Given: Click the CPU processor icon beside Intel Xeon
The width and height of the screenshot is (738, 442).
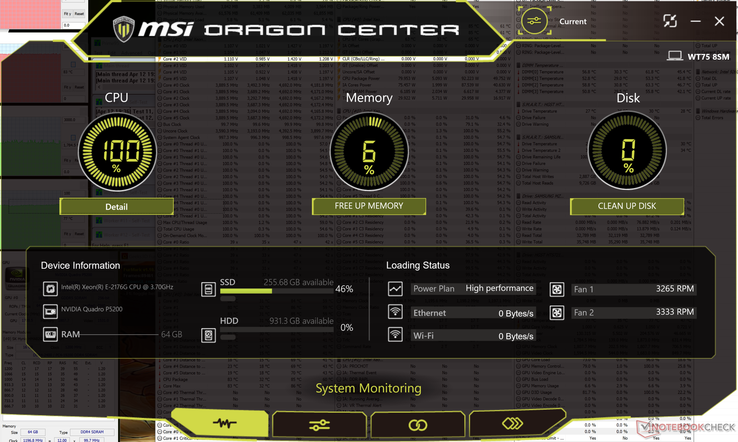Looking at the screenshot, I should coord(50,288).
